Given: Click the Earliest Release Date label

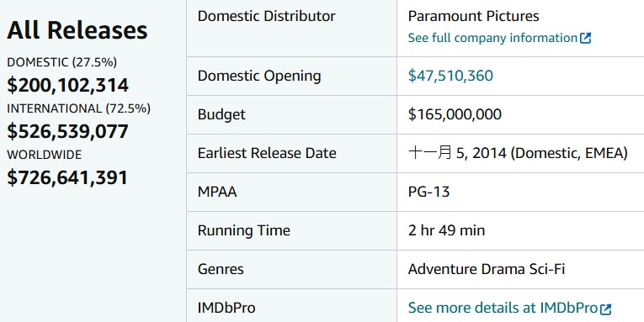Looking at the screenshot, I should tap(267, 153).
